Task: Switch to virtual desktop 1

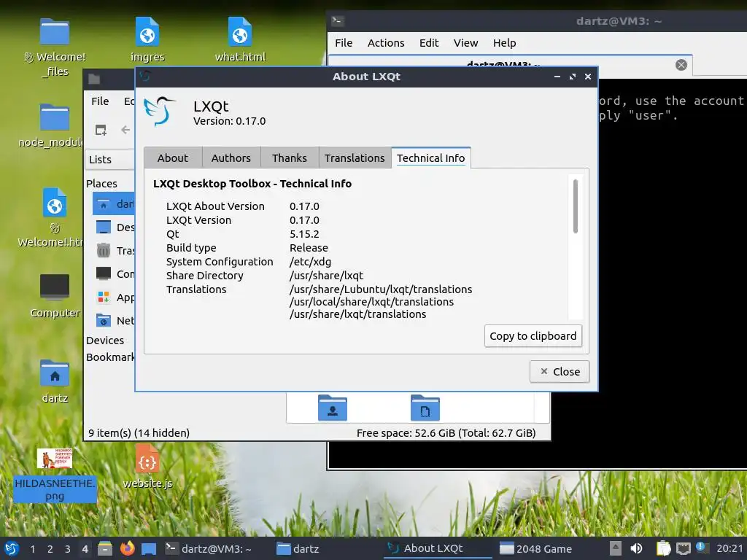Action: pos(32,549)
